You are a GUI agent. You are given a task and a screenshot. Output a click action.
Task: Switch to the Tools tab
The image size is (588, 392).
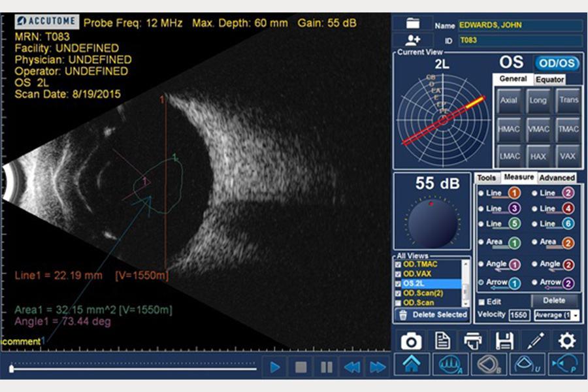pyautogui.click(x=486, y=178)
